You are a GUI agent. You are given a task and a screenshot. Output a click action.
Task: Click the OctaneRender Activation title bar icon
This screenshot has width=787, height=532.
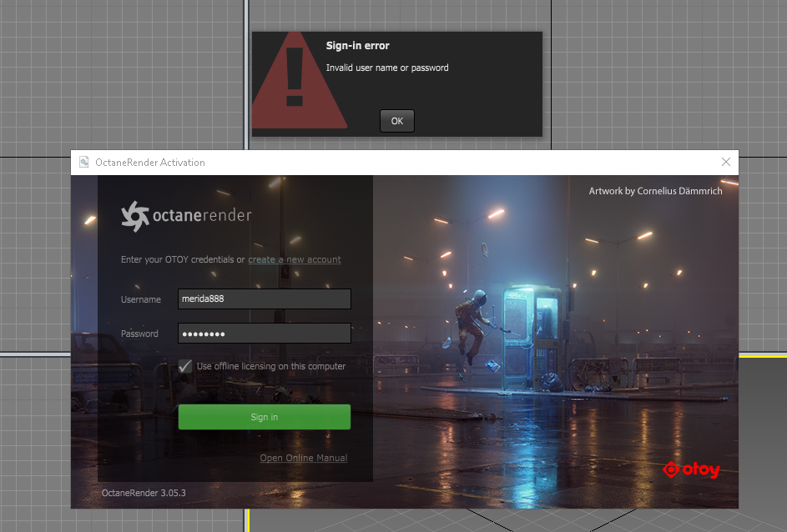pos(83,162)
